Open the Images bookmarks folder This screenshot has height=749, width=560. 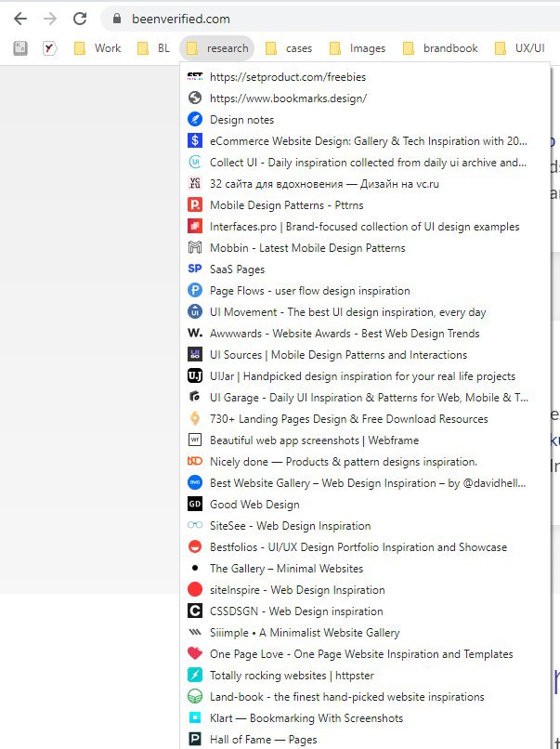[358, 47]
